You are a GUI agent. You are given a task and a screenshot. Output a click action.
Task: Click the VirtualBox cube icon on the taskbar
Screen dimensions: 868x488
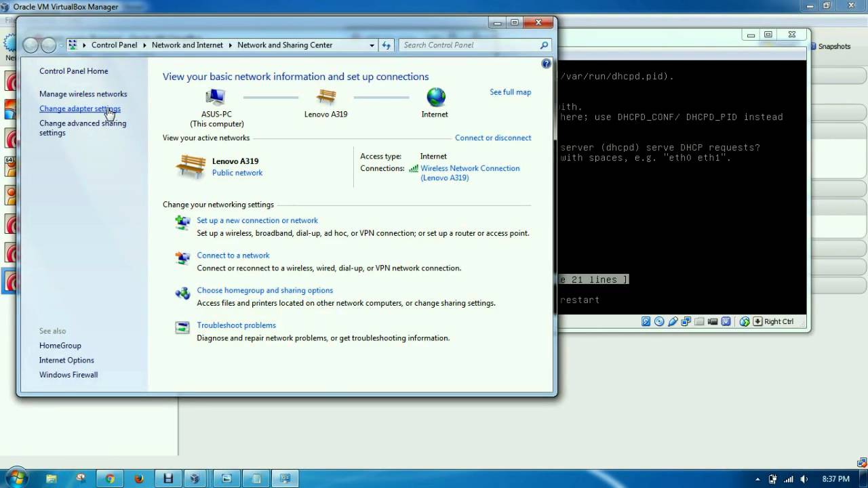pos(195,479)
